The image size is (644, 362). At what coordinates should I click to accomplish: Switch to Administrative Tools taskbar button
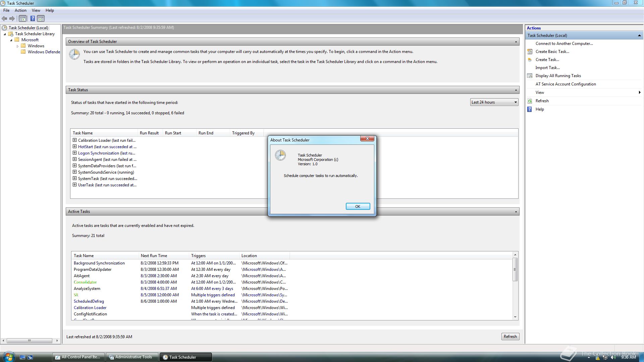pyautogui.click(x=132, y=357)
